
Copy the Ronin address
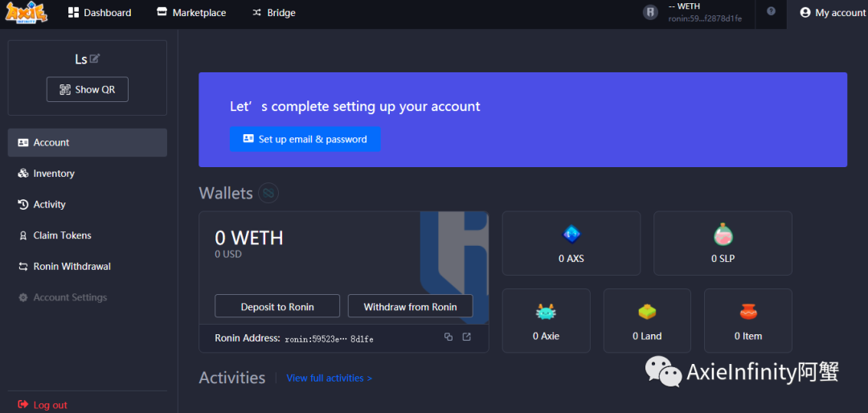(x=448, y=337)
